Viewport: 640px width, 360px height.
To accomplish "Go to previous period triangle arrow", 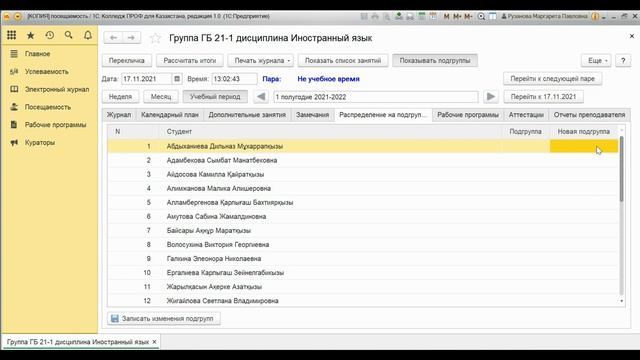I will (261, 97).
